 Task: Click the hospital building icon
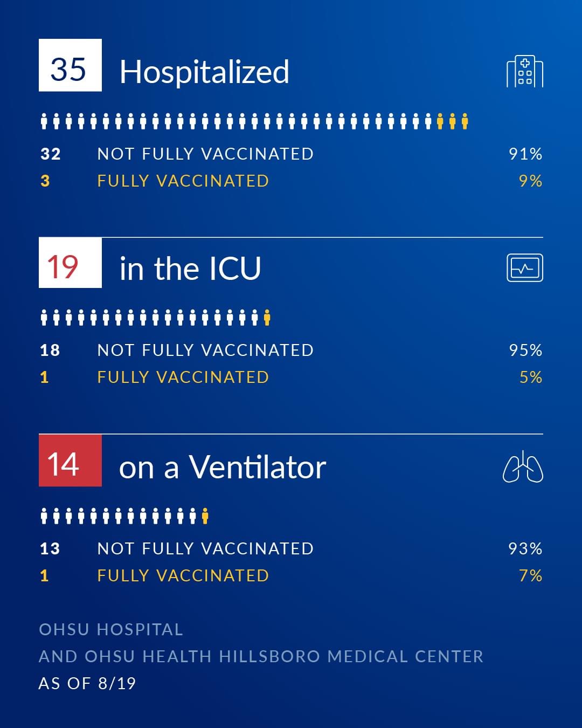525,71
